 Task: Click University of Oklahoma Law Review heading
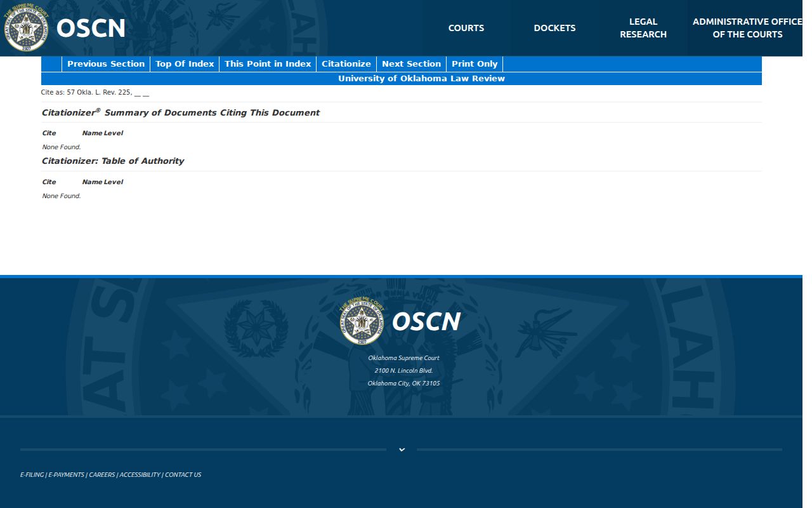click(421, 79)
